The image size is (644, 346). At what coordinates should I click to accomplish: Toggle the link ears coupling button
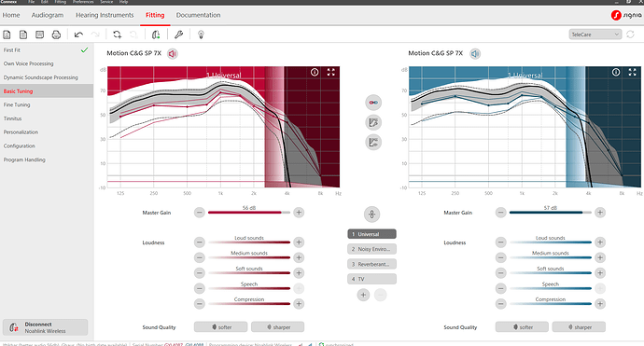373,103
